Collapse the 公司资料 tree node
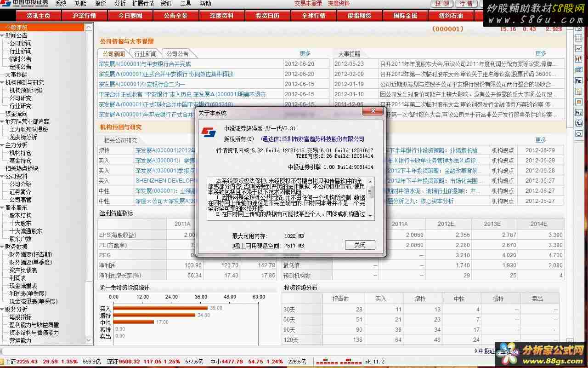 point(2,176)
